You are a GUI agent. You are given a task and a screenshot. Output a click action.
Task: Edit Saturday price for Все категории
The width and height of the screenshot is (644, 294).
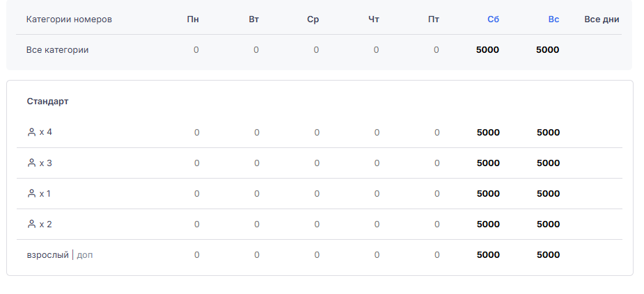(x=487, y=49)
